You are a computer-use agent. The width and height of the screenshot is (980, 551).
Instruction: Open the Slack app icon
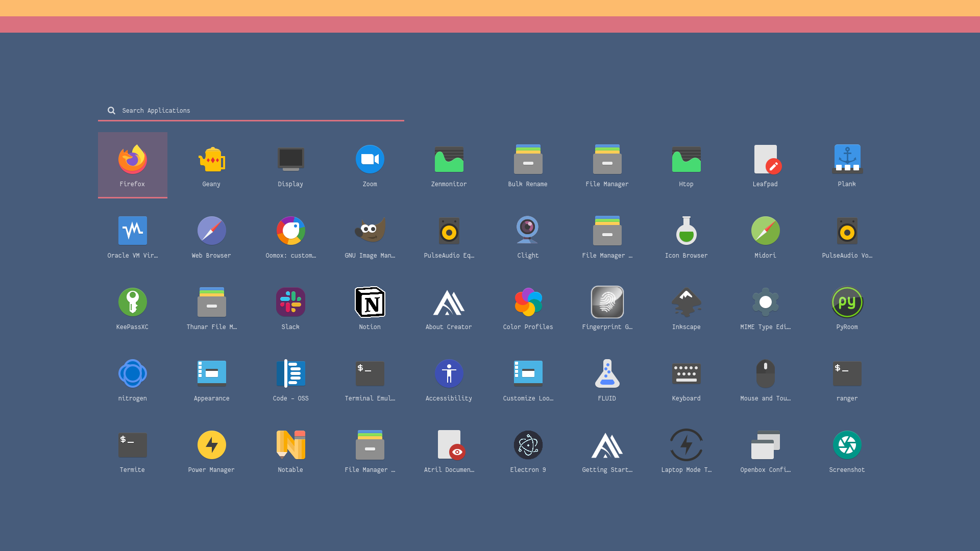click(x=290, y=307)
